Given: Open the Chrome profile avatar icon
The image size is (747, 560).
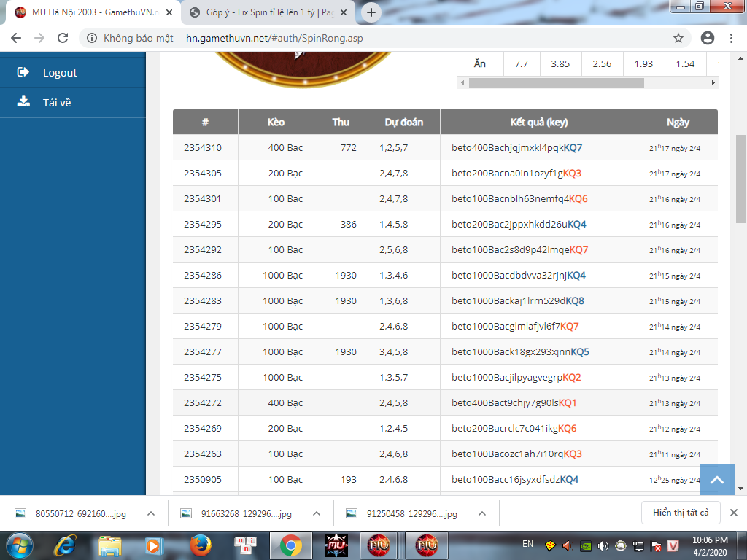Looking at the screenshot, I should [x=707, y=38].
